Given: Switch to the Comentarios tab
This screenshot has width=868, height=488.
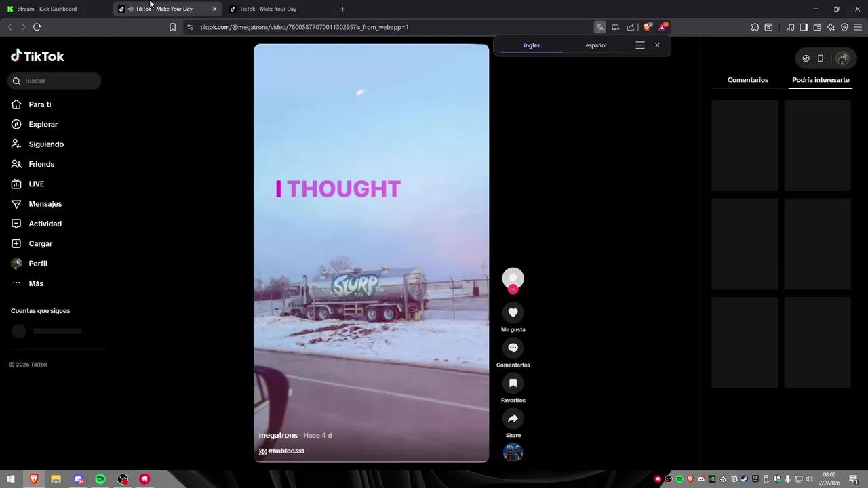Looking at the screenshot, I should tap(748, 80).
